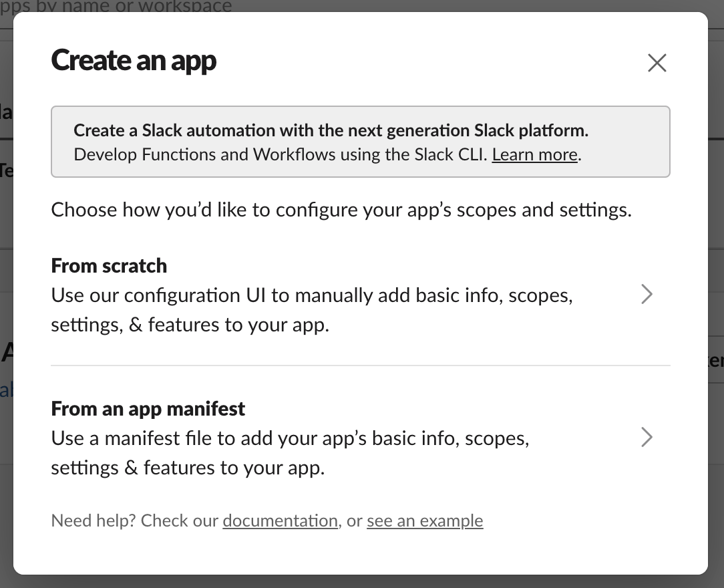Click the bold 'Create a Slack automation' banner text
This screenshot has height=588, width=724.
(x=331, y=130)
